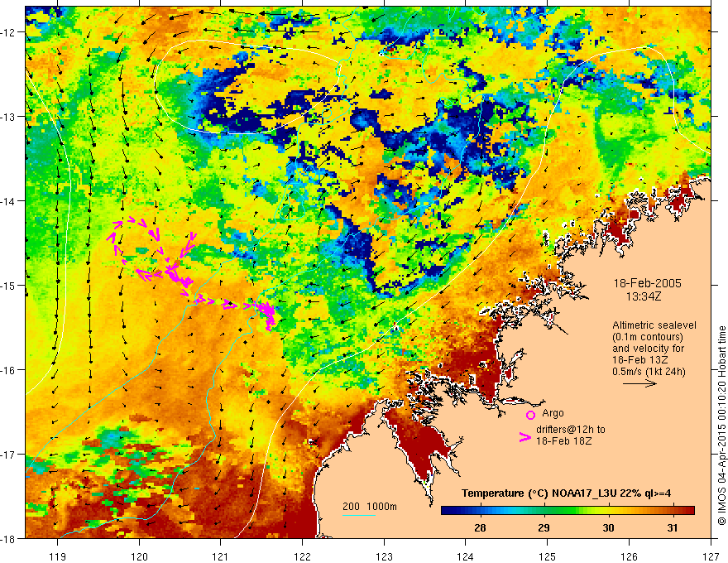
Task: Click the 'Altimetric sealevel' text line
Action: click(654, 325)
